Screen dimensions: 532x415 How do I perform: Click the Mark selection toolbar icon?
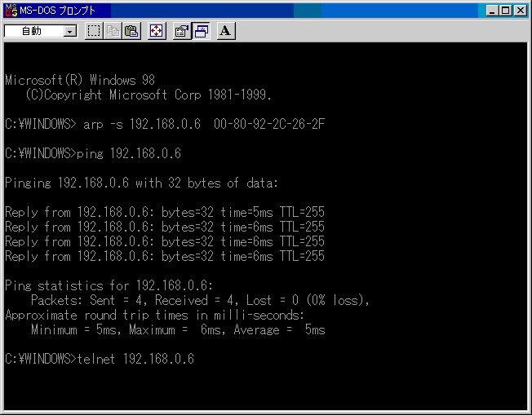94,31
